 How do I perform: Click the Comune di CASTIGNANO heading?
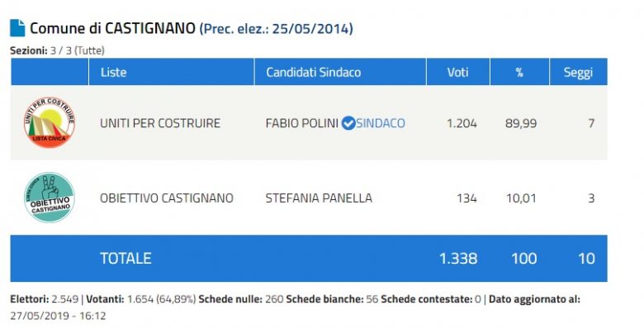tap(112, 28)
